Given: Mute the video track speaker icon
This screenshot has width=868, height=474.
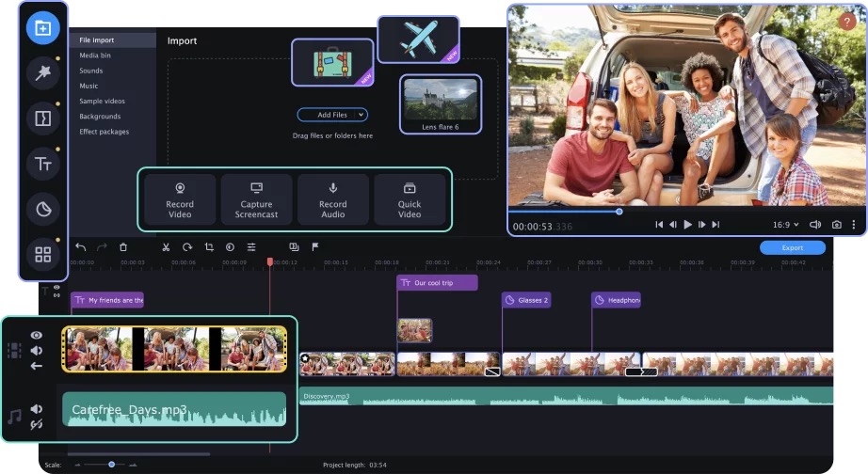Looking at the screenshot, I should 37,350.
